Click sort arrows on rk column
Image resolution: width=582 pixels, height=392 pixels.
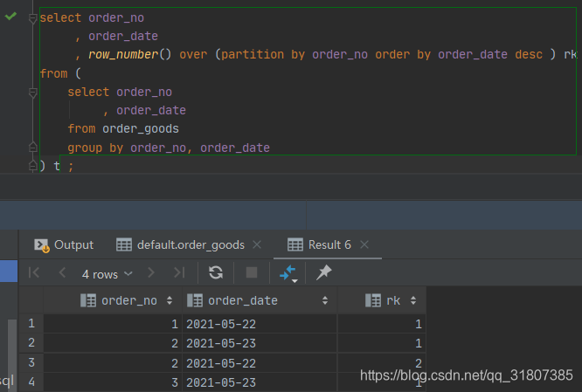coord(413,300)
